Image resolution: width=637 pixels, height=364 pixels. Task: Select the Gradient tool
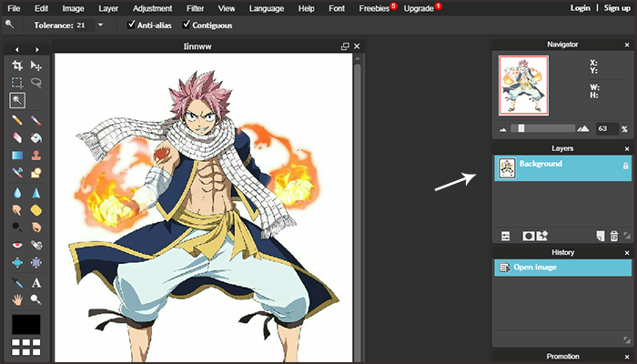[17, 156]
